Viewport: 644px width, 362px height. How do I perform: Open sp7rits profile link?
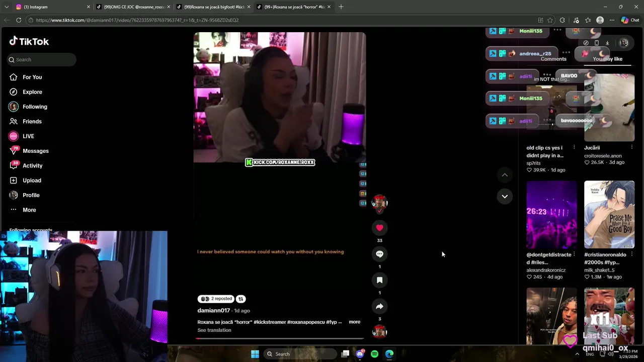533,163
